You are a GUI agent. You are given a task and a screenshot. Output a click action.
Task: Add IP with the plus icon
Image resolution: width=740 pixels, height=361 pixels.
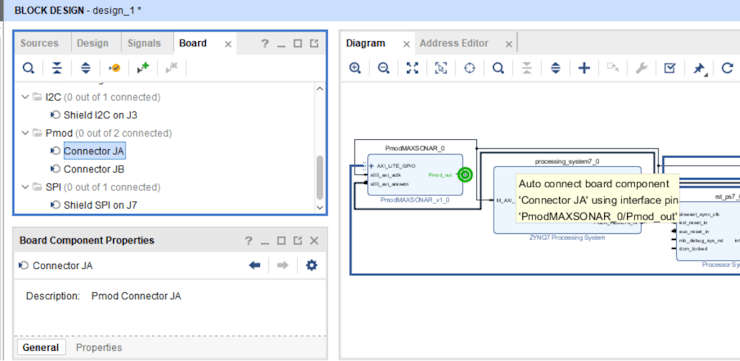[x=584, y=68]
